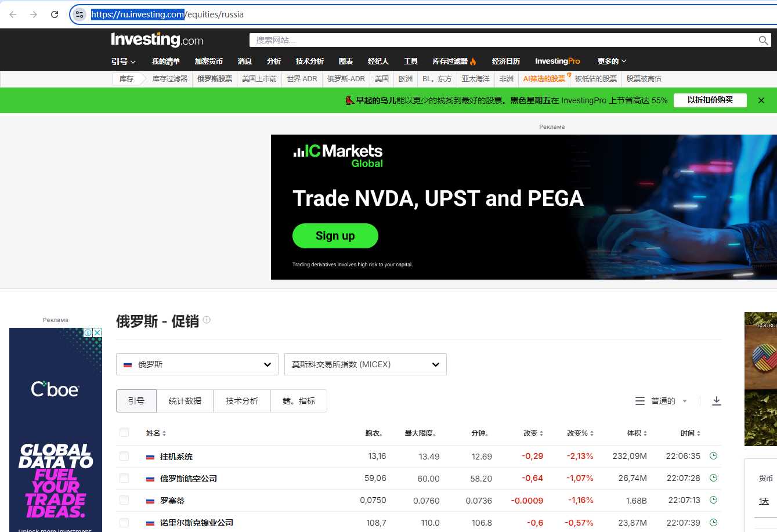The height and width of the screenshot is (532, 777).
Task: Click the browser forward arrow
Action: (34, 15)
